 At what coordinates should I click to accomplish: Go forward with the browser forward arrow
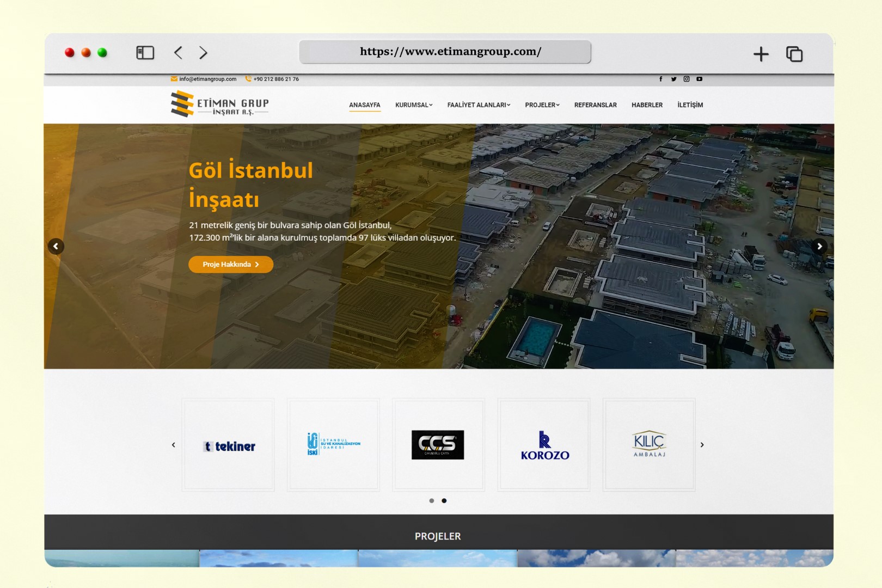point(203,52)
